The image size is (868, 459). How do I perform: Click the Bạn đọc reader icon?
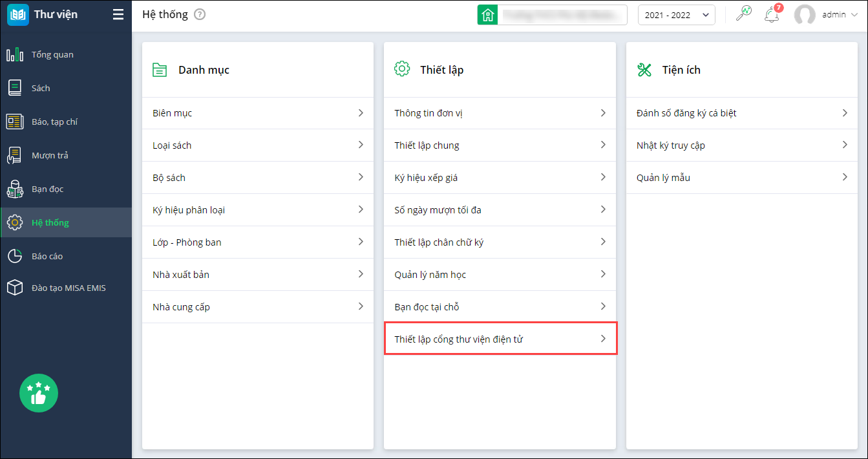coord(15,189)
